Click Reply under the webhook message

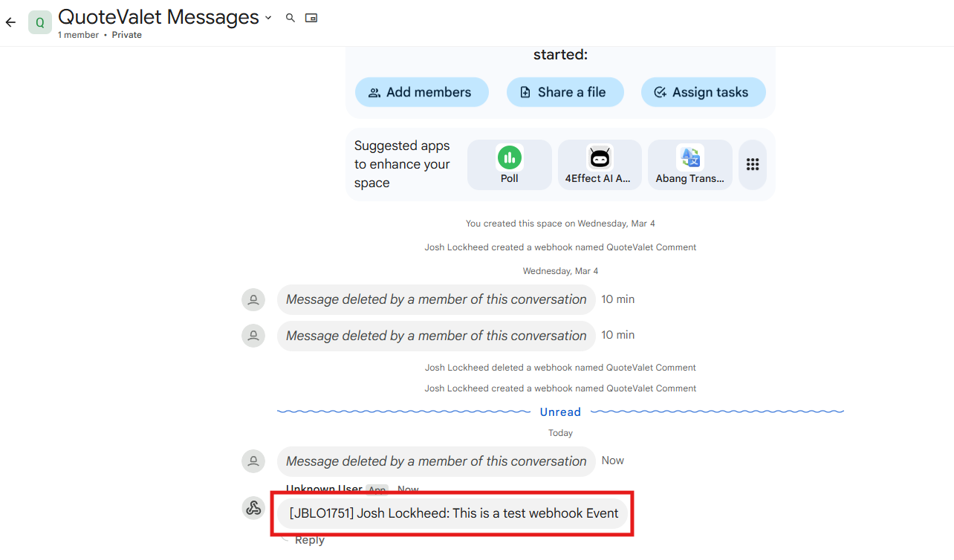tap(309, 540)
